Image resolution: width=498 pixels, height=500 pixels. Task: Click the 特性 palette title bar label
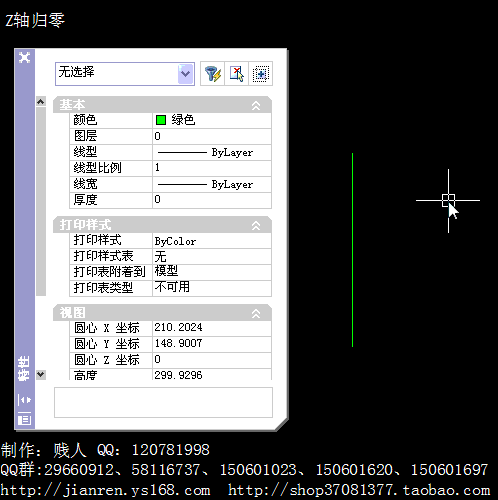(24, 369)
